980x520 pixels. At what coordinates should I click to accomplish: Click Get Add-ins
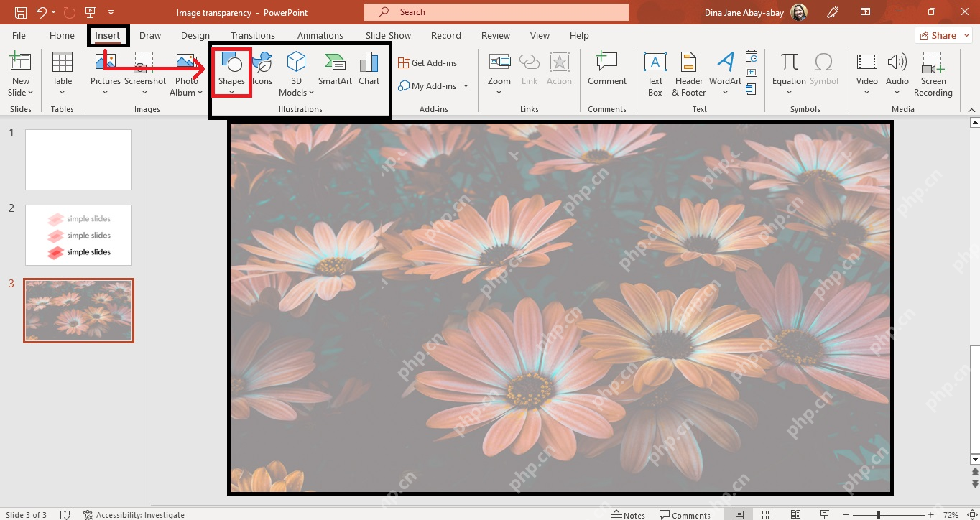[x=427, y=63]
